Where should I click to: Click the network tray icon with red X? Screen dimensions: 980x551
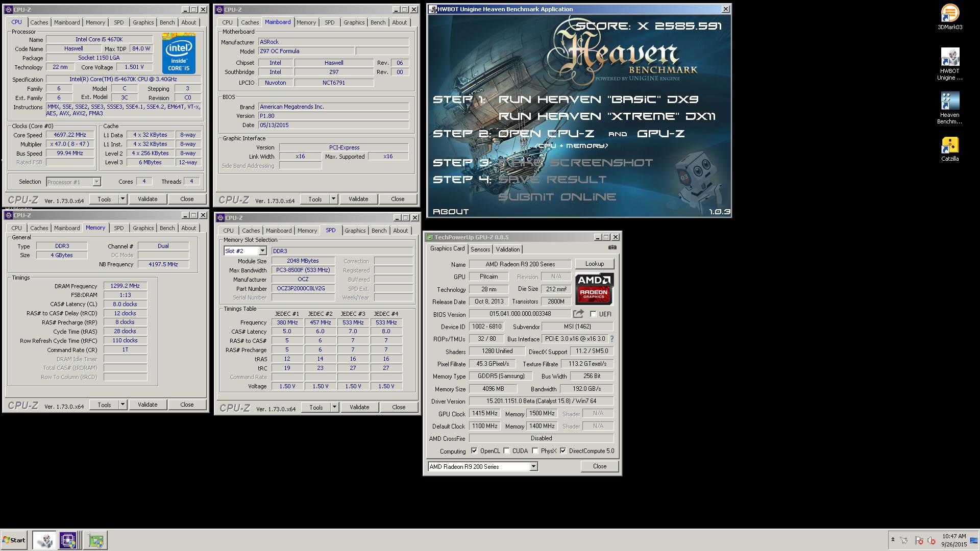coord(919,540)
